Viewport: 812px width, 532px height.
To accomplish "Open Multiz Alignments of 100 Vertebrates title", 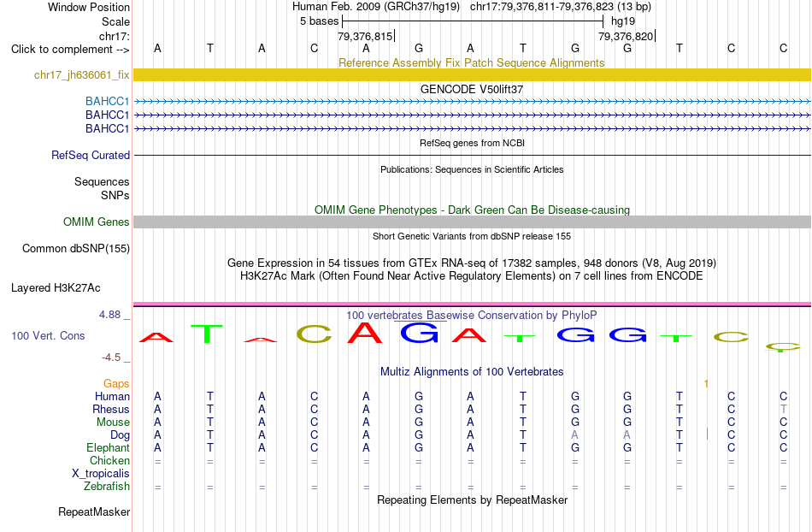I will (472, 371).
